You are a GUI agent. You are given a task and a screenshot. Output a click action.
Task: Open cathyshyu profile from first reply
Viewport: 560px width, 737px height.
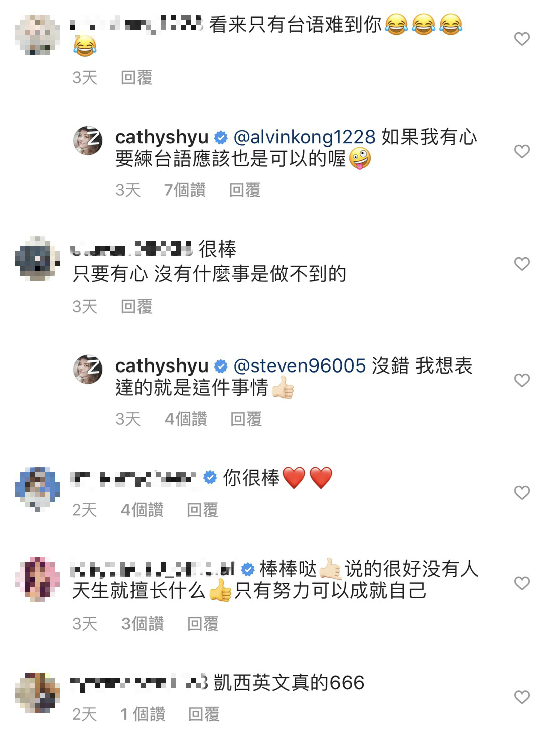(x=162, y=137)
